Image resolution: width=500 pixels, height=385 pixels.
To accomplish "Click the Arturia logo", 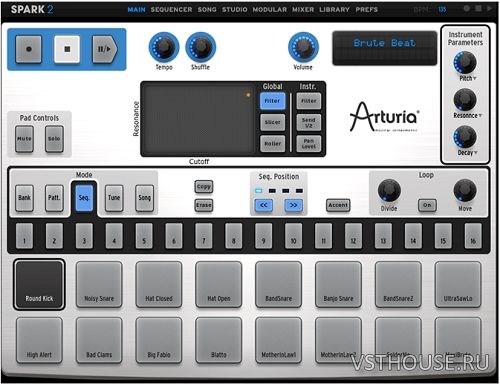I will tap(384, 117).
